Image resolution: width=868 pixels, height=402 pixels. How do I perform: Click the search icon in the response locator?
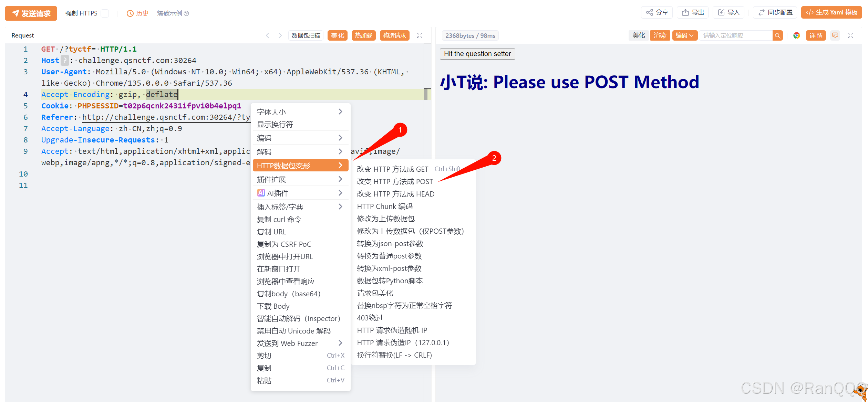click(x=777, y=35)
